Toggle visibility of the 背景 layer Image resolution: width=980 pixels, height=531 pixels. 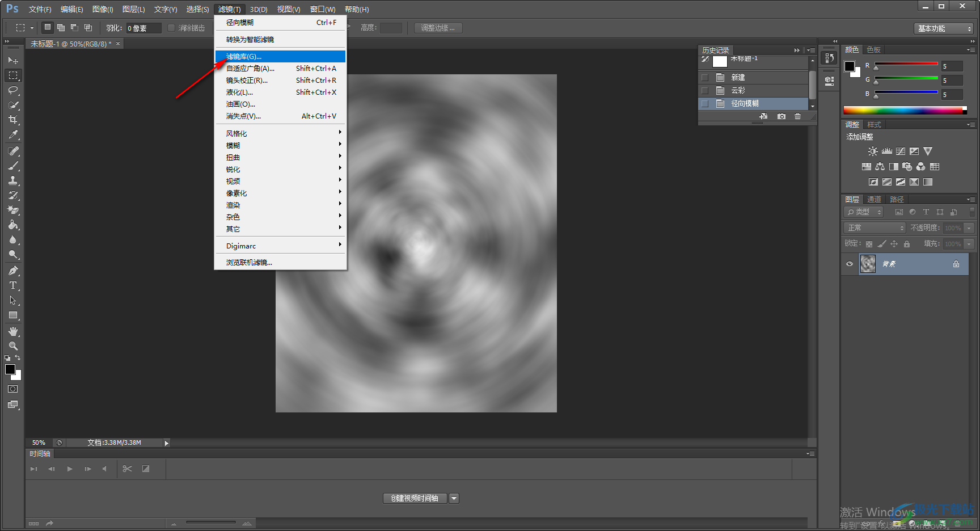pos(850,264)
